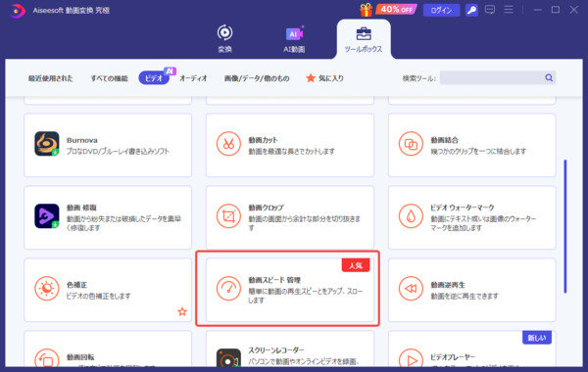This screenshot has width=588, height=372.
Task: Click the スクリーンレコーダー title text
Action: [276, 349]
